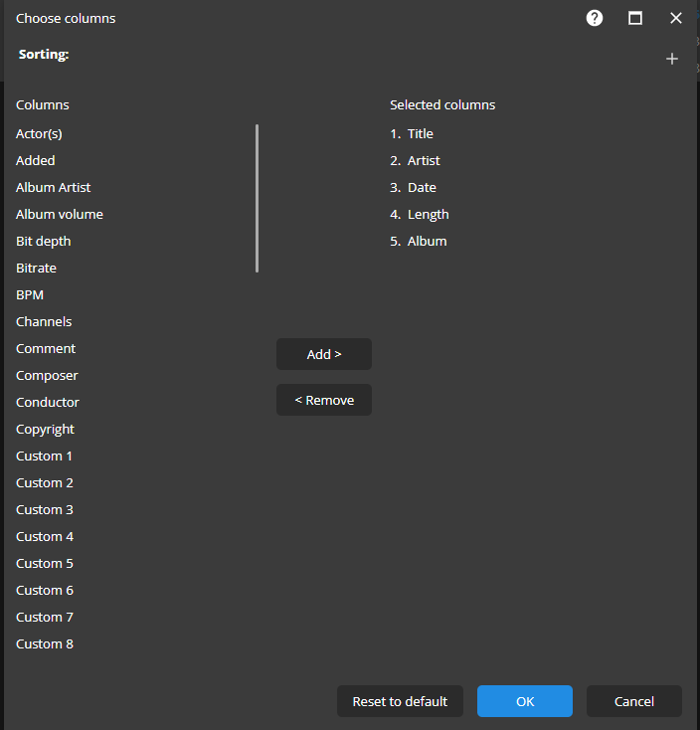This screenshot has height=730, width=700.
Task: Click the columns list scrollbar
Action: pyautogui.click(x=258, y=199)
